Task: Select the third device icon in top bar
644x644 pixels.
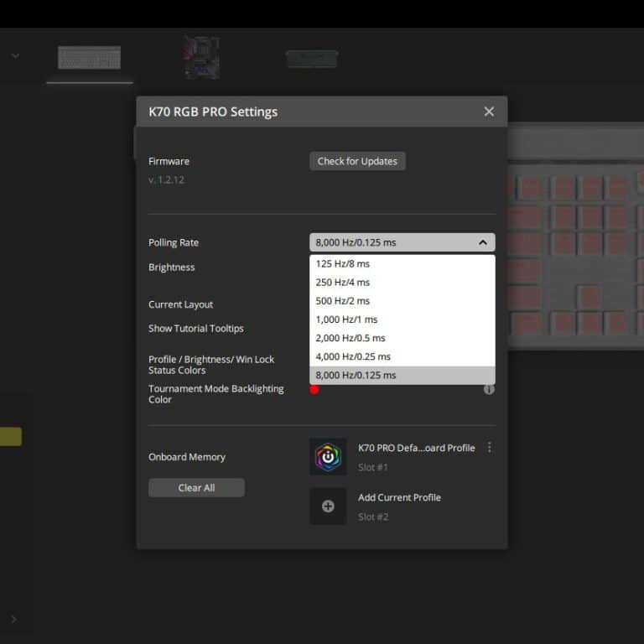Action: [x=311, y=58]
